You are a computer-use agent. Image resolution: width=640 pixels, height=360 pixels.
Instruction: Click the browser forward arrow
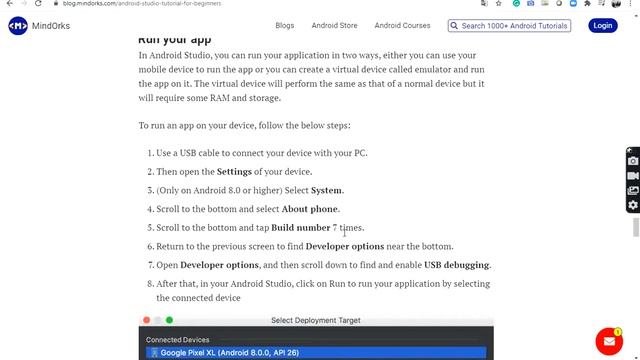[x=24, y=3]
